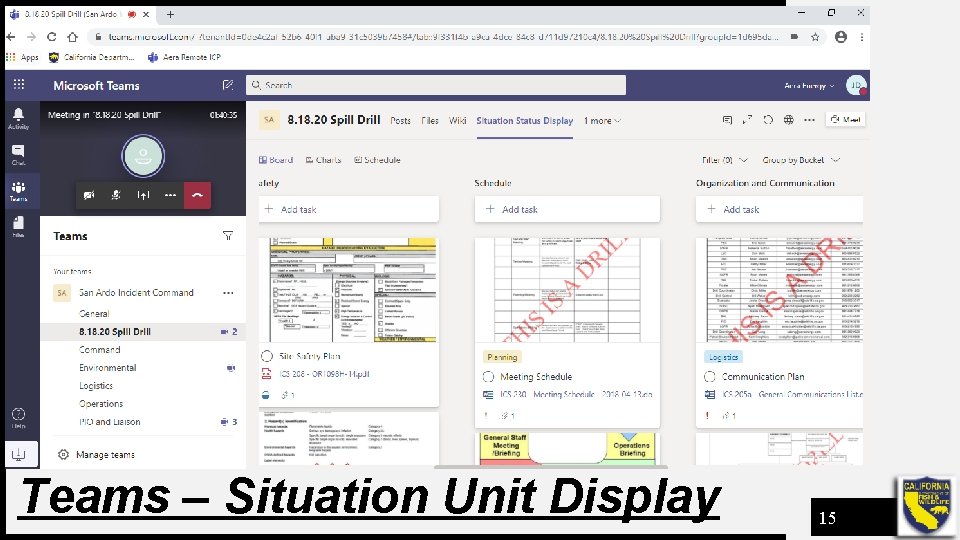Hang up the 8.18.20 Spill Drill meeting
Image resolution: width=960 pixels, height=540 pixels.
click(197, 195)
